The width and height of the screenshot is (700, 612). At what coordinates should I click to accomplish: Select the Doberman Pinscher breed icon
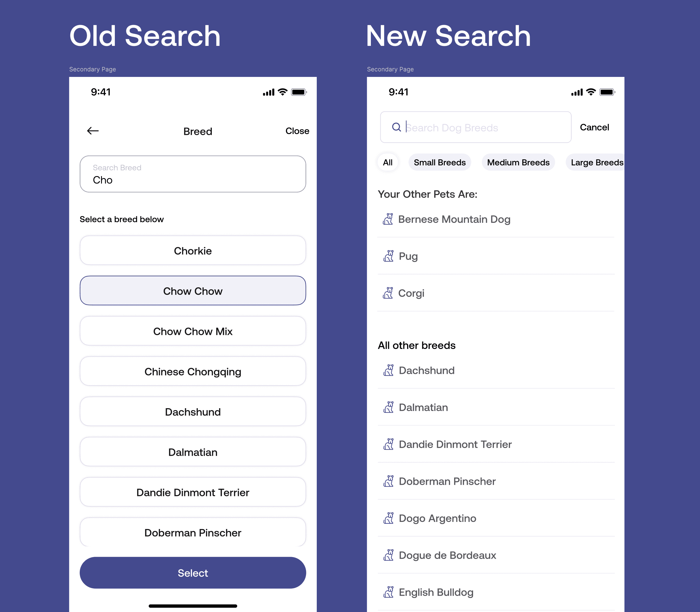click(387, 481)
